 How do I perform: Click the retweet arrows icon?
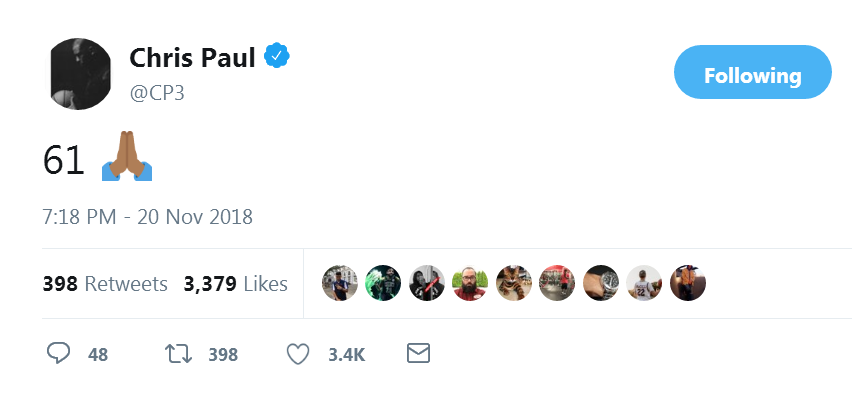coord(179,354)
